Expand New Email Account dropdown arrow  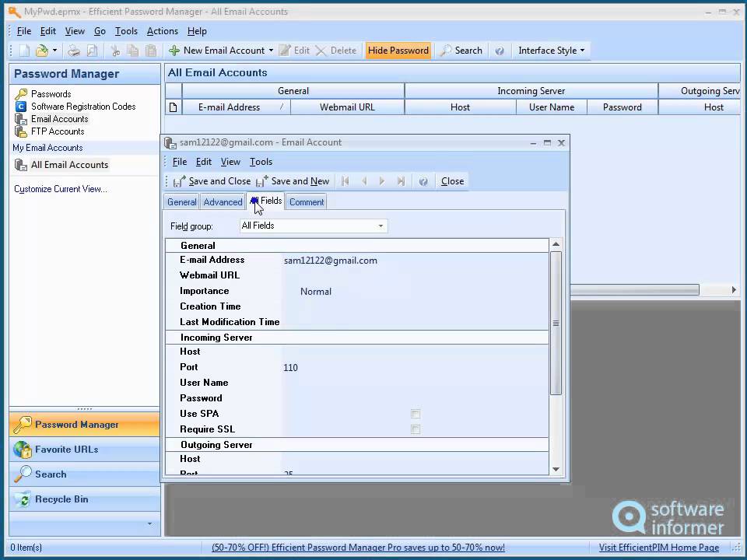click(271, 51)
